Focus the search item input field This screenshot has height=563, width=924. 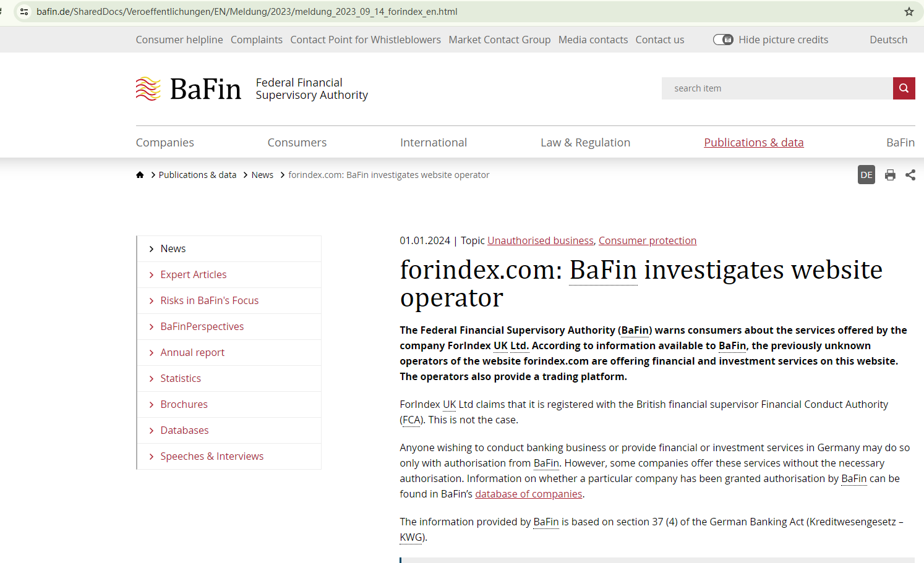(x=777, y=88)
